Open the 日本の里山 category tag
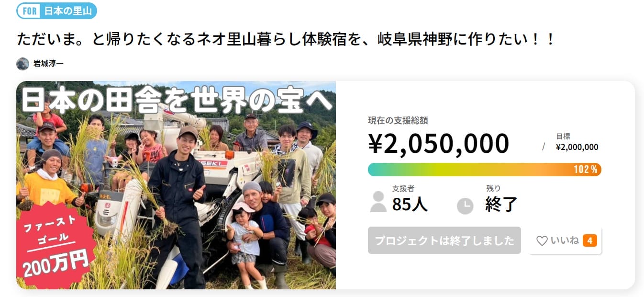644x297 pixels. [x=67, y=11]
